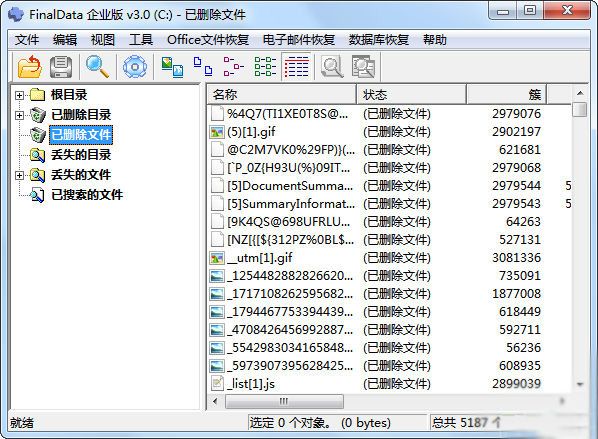Click the recycle bin icon of 已删除文件

(x=38, y=135)
